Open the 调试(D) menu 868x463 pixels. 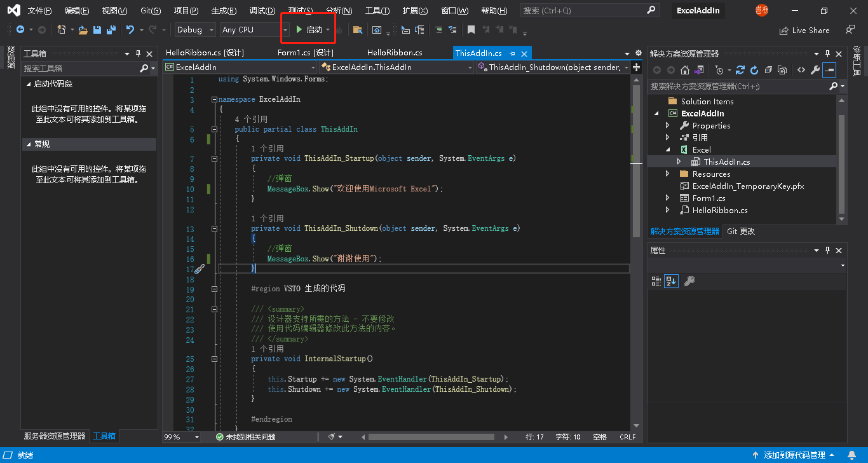[x=262, y=11]
